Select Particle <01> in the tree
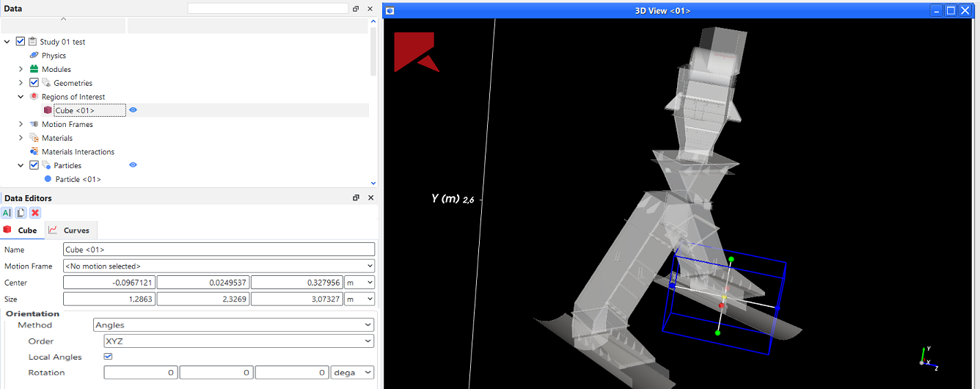The width and height of the screenshot is (980, 389). (x=78, y=179)
